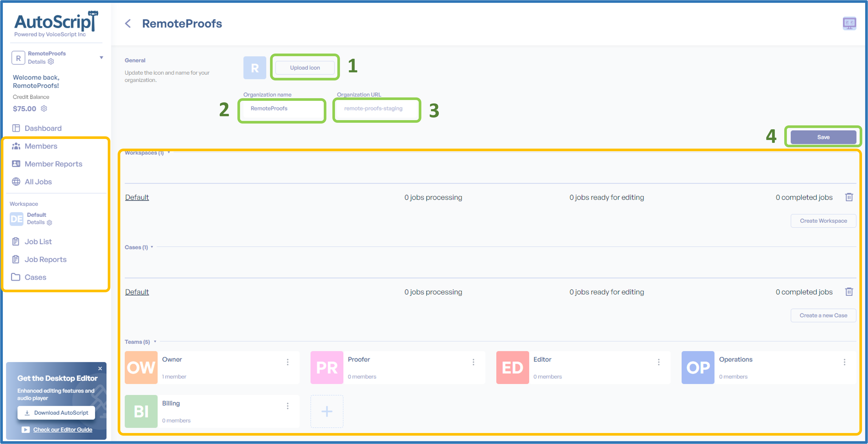Viewport: 868px width, 444px height.
Task: Open Billing team options menu
Action: click(288, 406)
